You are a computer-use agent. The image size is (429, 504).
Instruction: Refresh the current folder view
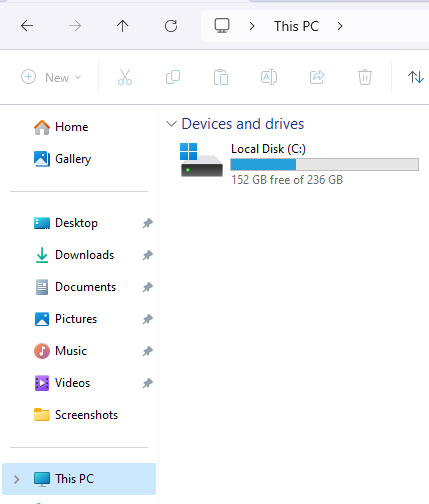point(171,26)
